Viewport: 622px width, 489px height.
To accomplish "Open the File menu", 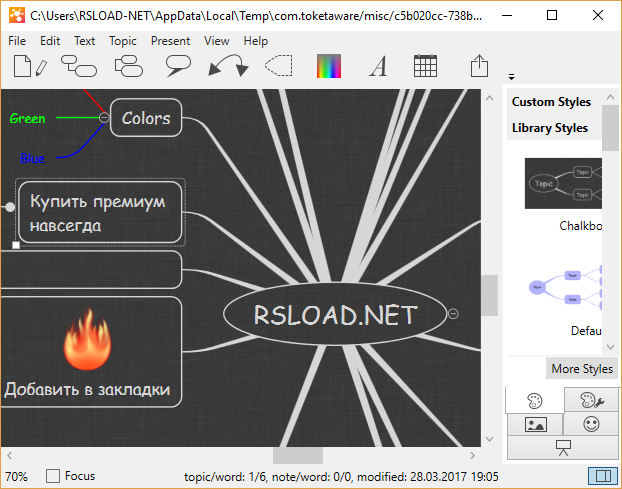I will 17,41.
